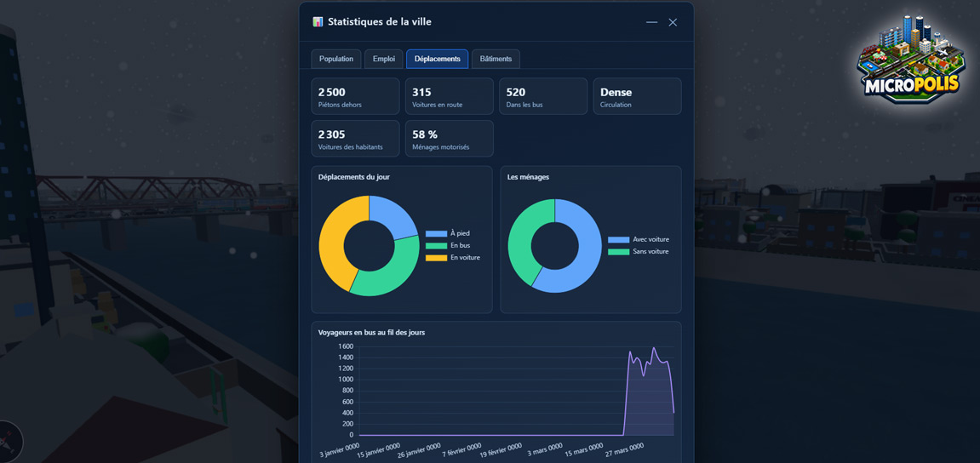Select the Dans les bus card
This screenshot has height=463, width=980.
pos(543,96)
